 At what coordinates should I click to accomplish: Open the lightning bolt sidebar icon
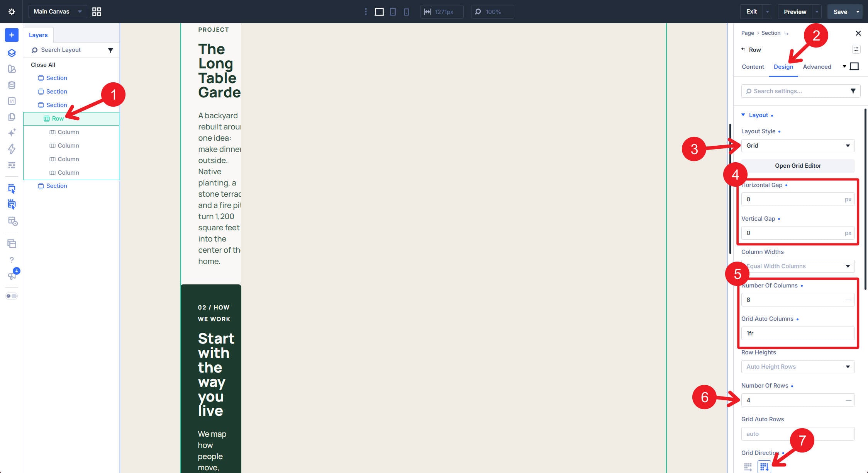(12, 149)
